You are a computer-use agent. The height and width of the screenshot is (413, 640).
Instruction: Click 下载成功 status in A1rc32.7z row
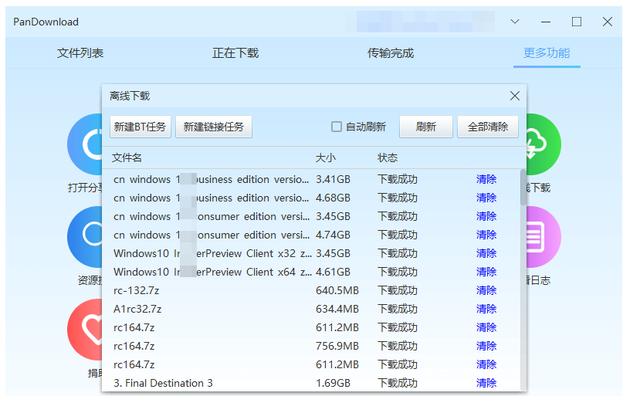pyautogui.click(x=398, y=309)
